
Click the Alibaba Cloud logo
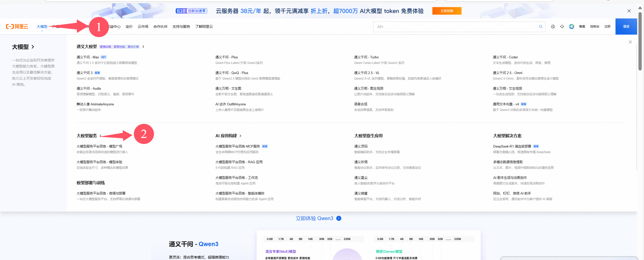pos(17,27)
